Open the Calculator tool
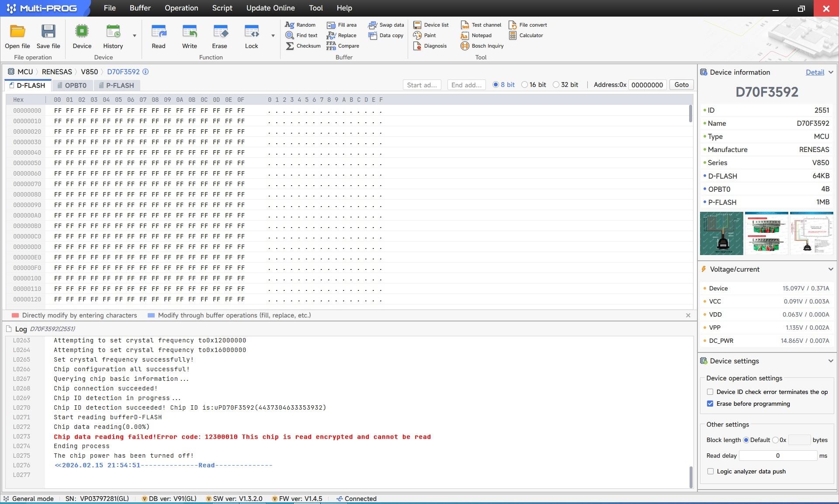This screenshot has height=504, width=839. [x=526, y=35]
